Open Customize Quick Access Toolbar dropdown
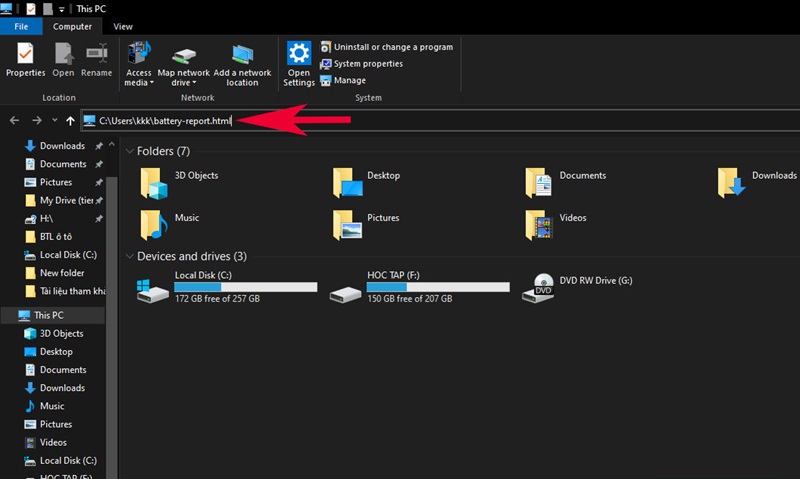 (61, 9)
